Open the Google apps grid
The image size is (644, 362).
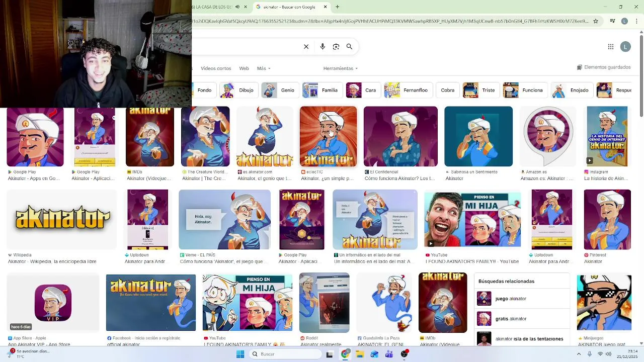(610, 47)
